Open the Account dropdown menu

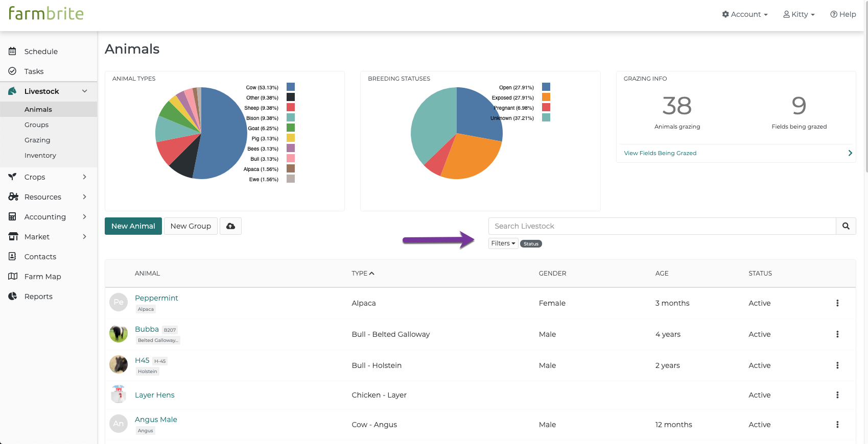click(x=745, y=14)
